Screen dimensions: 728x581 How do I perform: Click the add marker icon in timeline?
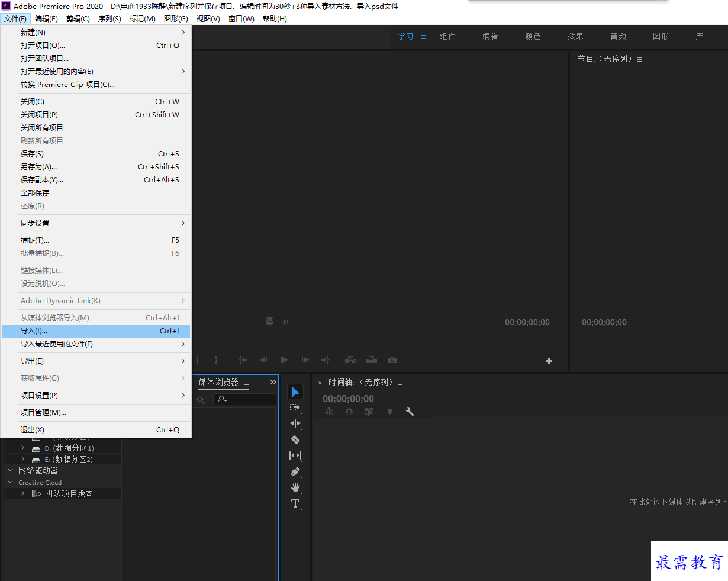[389, 412]
